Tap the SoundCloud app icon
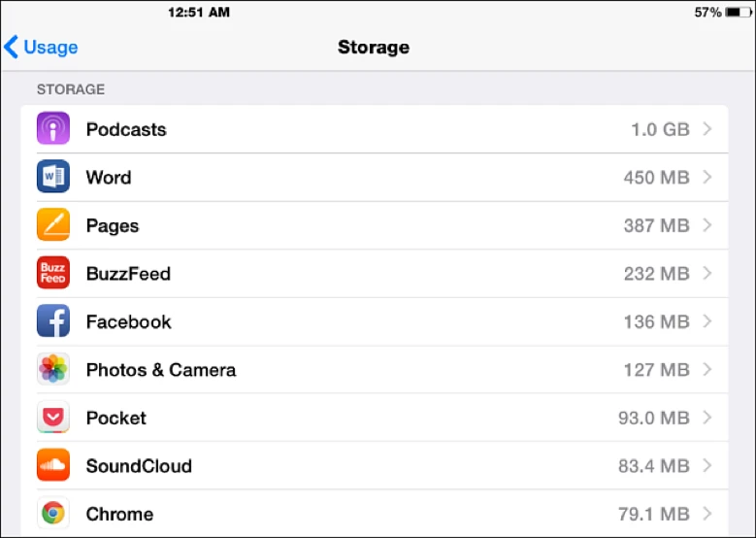 tap(53, 466)
